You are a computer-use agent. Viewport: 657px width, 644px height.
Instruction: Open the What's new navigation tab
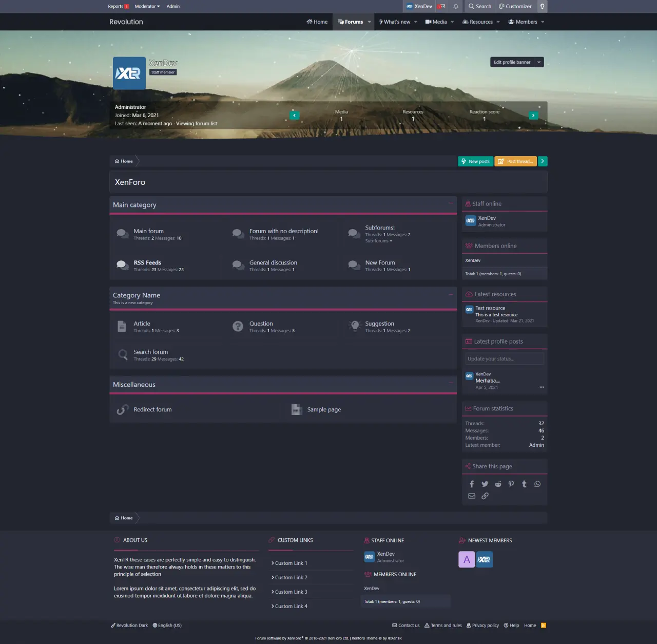pos(397,22)
